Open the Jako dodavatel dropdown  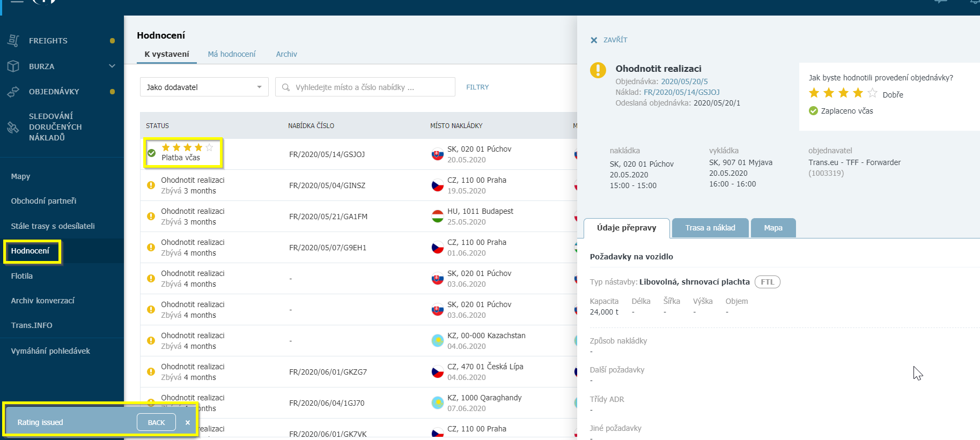pos(204,87)
